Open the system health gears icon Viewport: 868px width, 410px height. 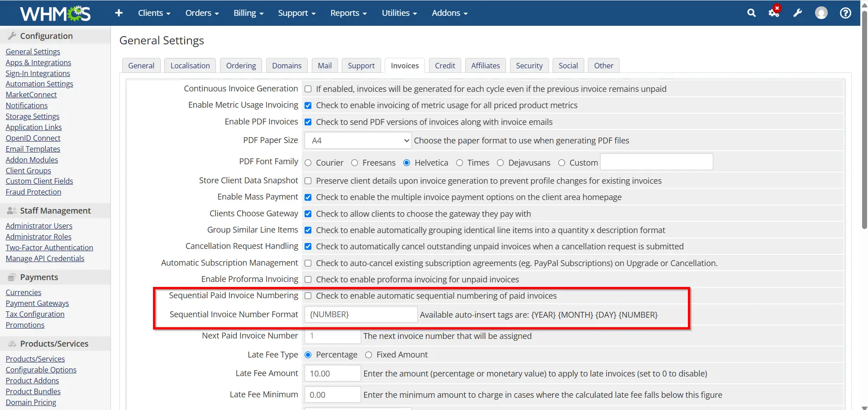pyautogui.click(x=774, y=12)
